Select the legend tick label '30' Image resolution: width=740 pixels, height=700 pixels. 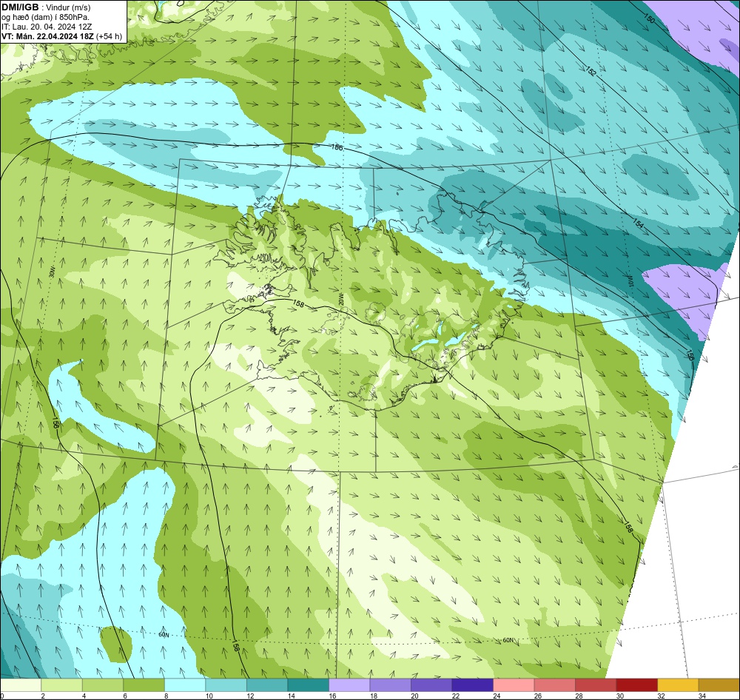[620, 696]
